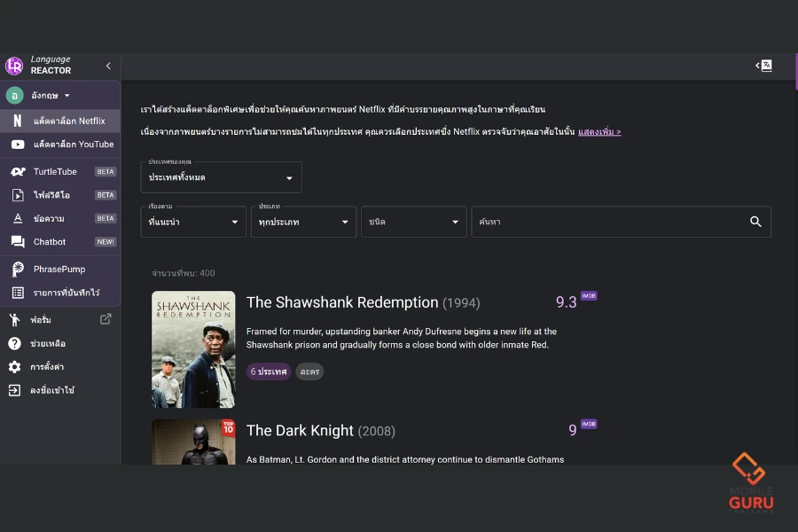Click the text underlined A icon
This screenshot has width=798, height=532.
click(x=18, y=218)
